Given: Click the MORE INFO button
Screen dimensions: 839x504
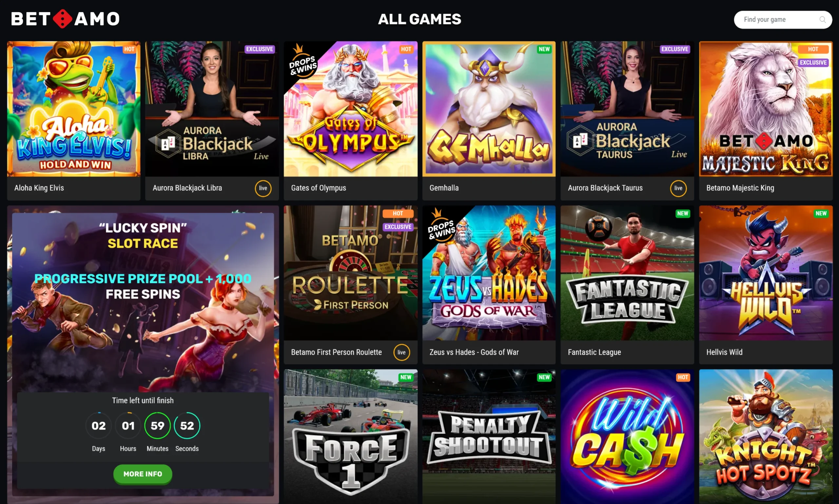Looking at the screenshot, I should tap(143, 474).
